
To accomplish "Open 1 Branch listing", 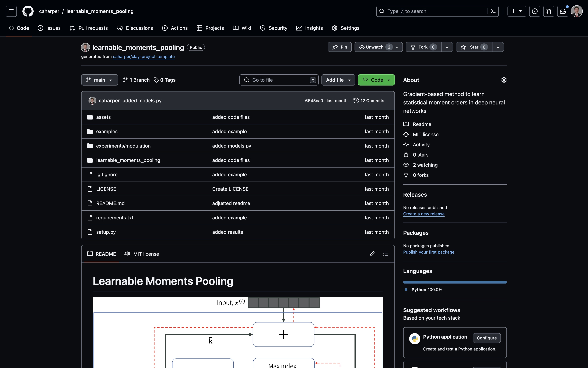I will click(x=136, y=80).
